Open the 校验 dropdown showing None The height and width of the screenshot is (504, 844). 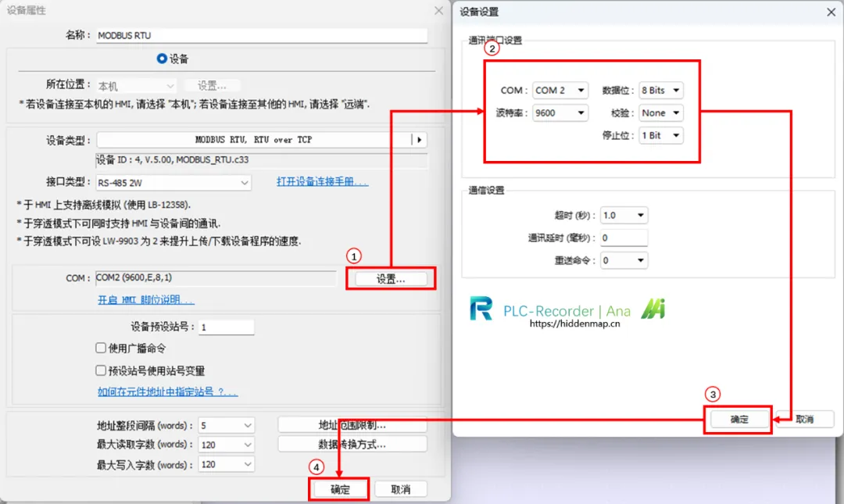point(660,113)
